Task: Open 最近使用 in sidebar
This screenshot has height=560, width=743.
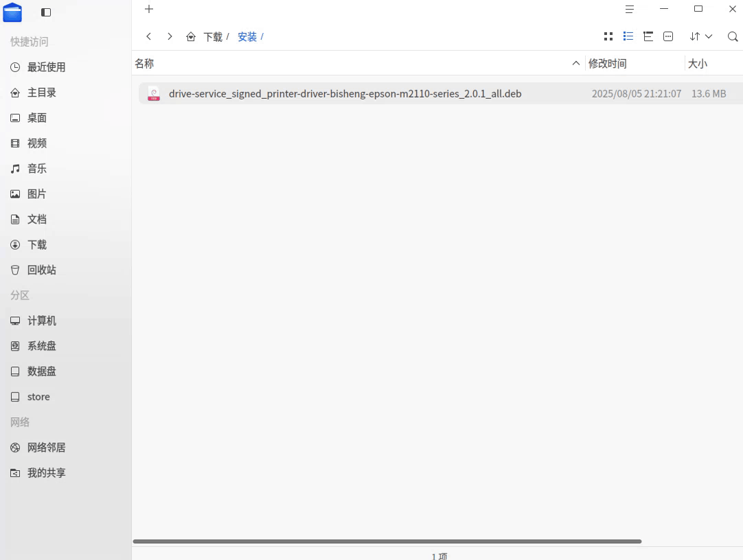Action: (x=47, y=67)
